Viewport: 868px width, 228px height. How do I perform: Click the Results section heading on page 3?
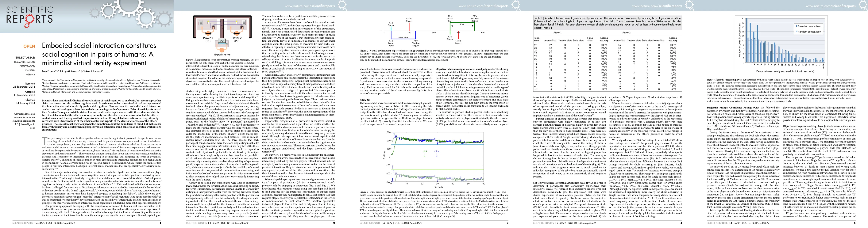pos(365,100)
